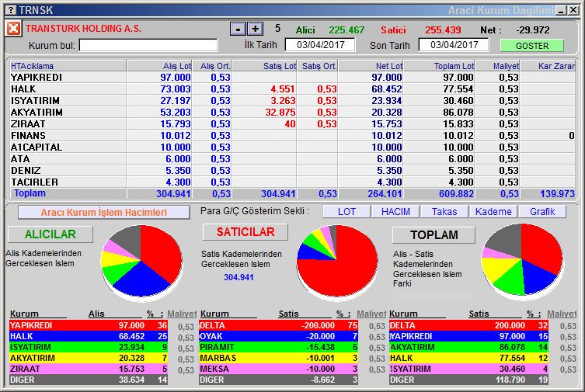
Task: Edit the Son Tarih date field
Action: (454, 45)
